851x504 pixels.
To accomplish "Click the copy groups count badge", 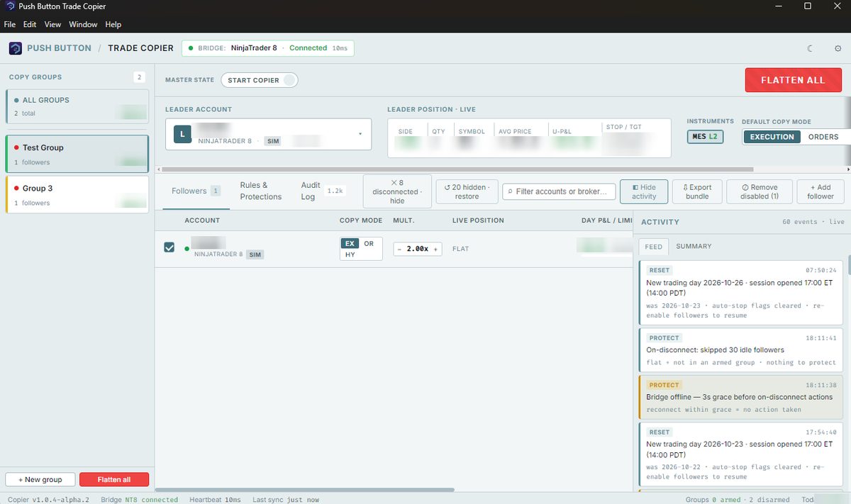I will 139,77.
